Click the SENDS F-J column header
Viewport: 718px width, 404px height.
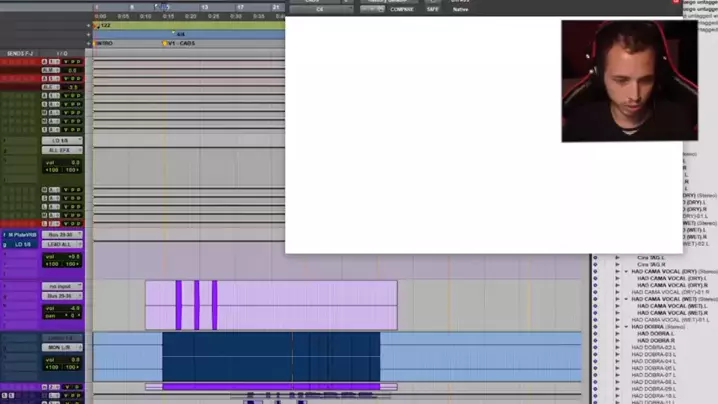coord(20,53)
